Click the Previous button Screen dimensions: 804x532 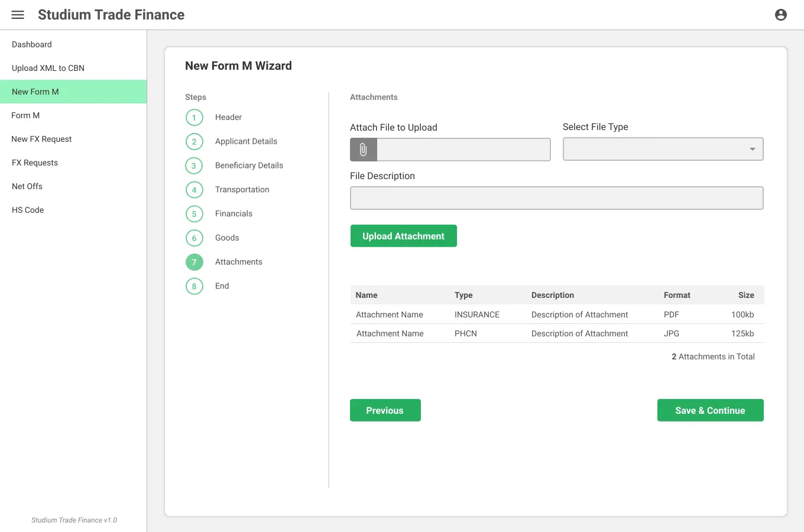point(385,410)
